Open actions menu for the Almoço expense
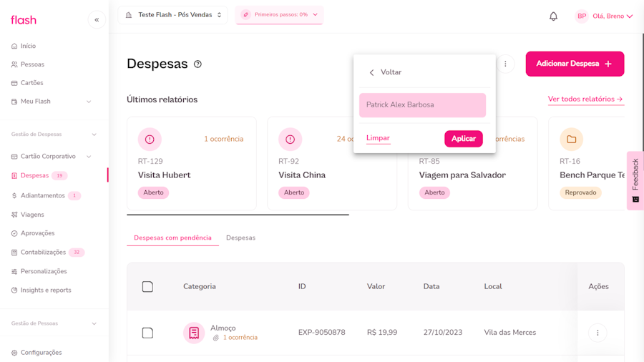This screenshot has height=362, width=644. [x=597, y=333]
